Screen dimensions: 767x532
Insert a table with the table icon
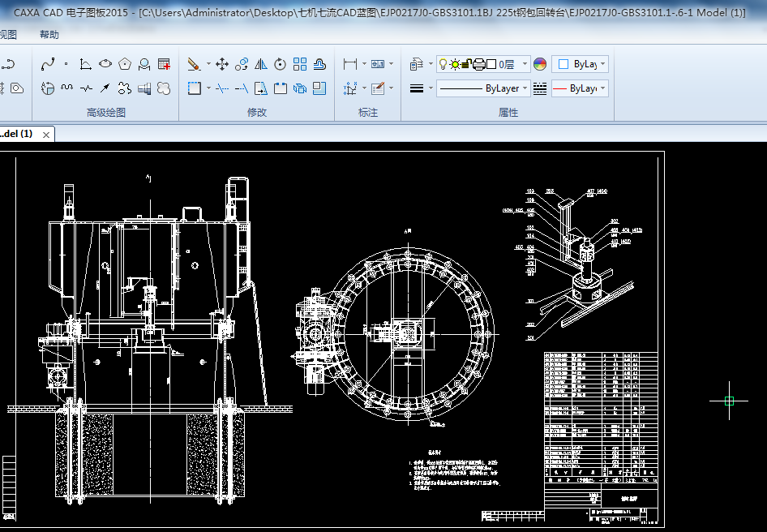coord(164,63)
